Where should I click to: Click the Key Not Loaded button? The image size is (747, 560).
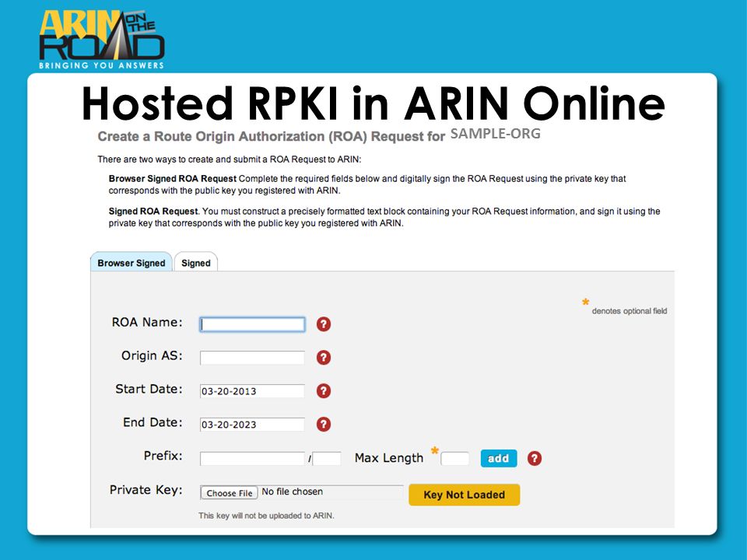click(x=464, y=495)
